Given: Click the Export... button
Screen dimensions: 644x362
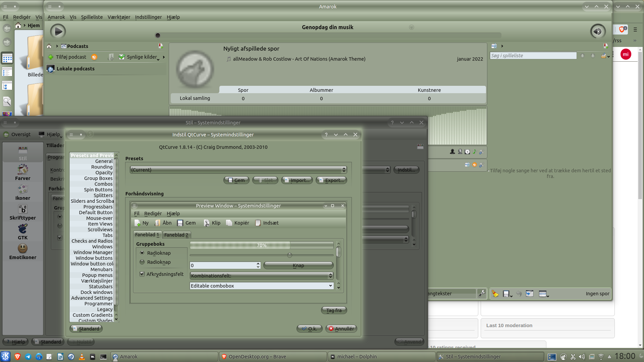Looking at the screenshot, I should [x=331, y=180].
